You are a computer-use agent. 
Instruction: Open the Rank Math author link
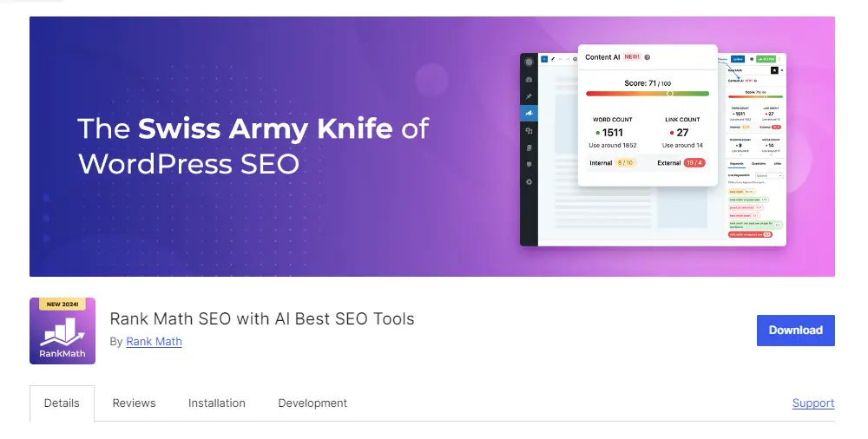click(x=154, y=342)
